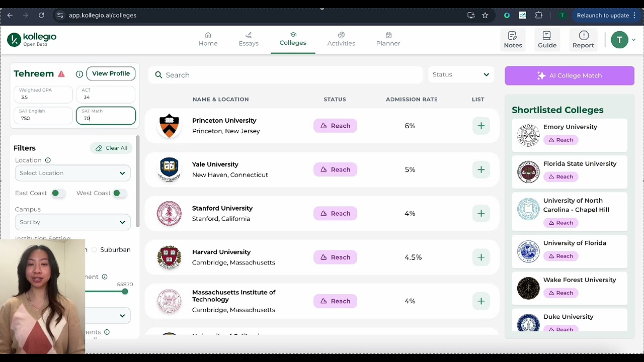The width and height of the screenshot is (644, 362).
Task: Click the Reach status badge for Princeton University
Action: click(335, 126)
